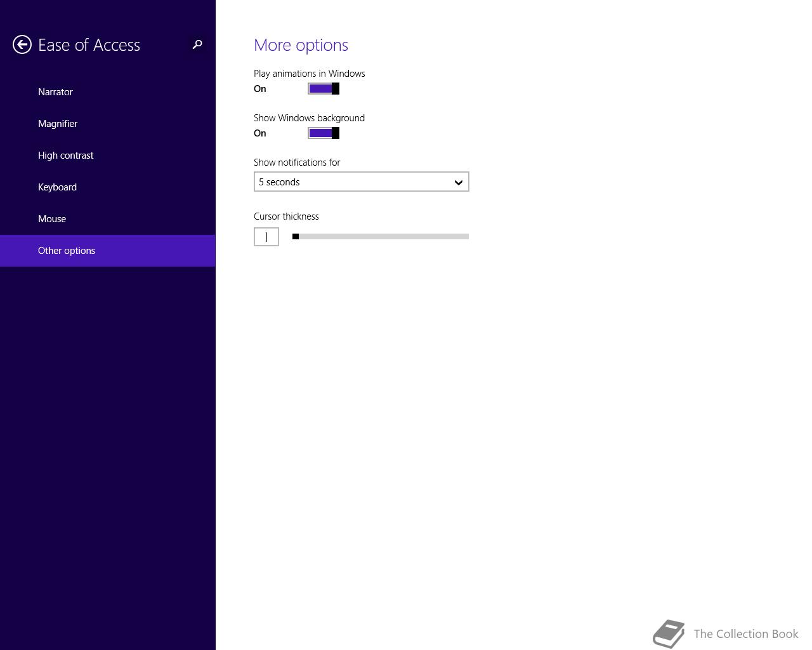Open the Keyboard settings page
This screenshot has height=650, width=812.
click(108, 187)
